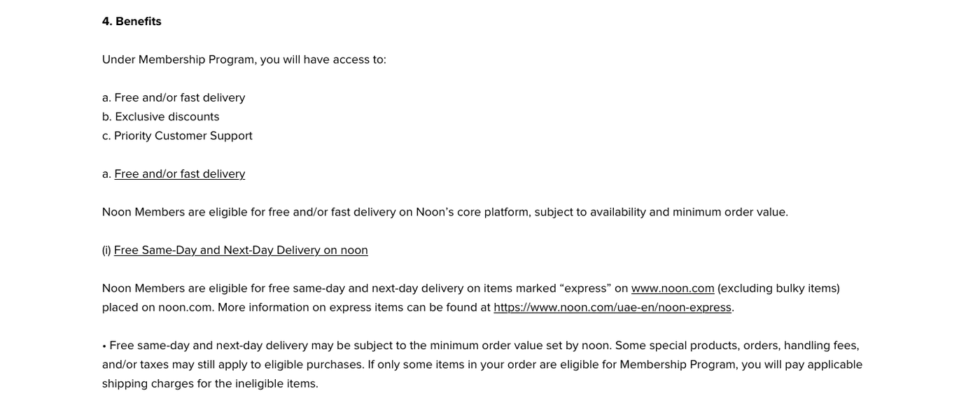Screen dimensions: 980x403
Task: Click the quoted word “express”
Action: pyautogui.click(x=585, y=288)
